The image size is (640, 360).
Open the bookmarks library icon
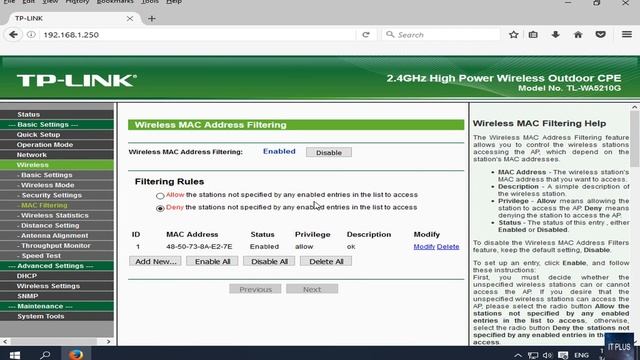533,35
